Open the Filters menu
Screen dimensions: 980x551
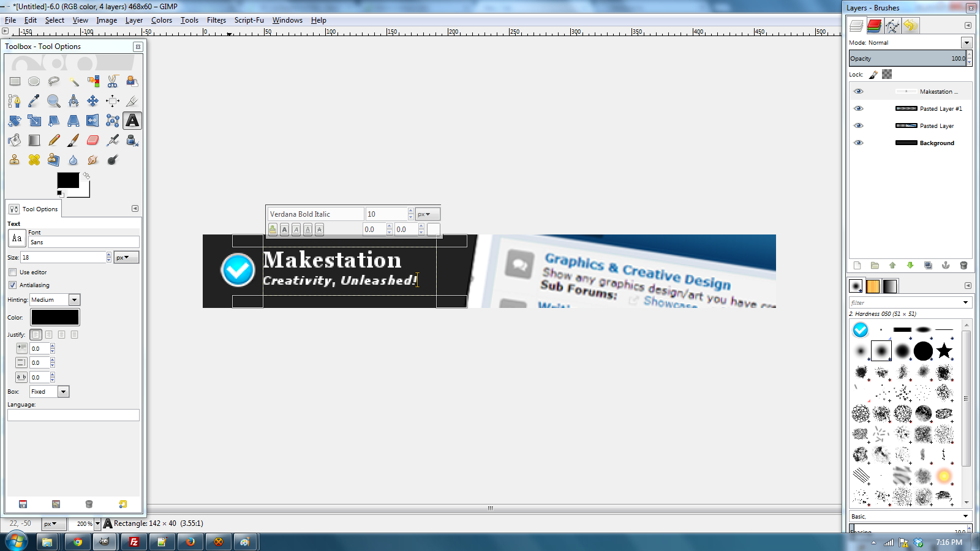coord(216,20)
